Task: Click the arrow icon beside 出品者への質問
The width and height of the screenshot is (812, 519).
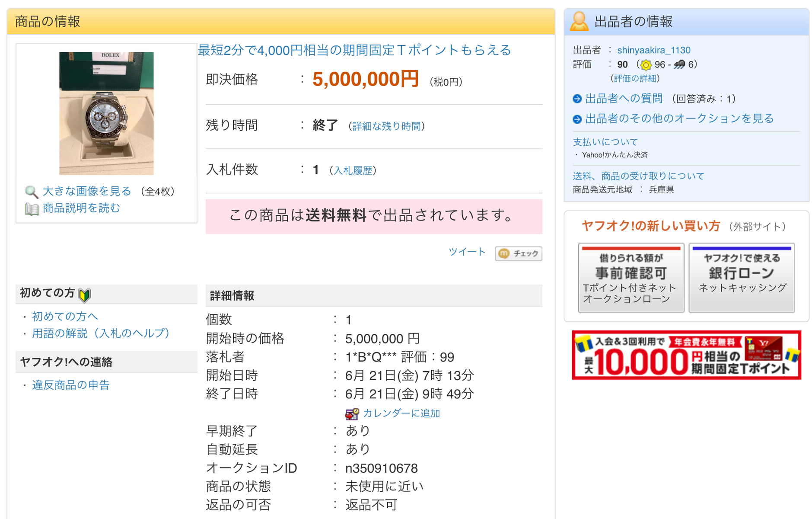Action: click(x=577, y=99)
